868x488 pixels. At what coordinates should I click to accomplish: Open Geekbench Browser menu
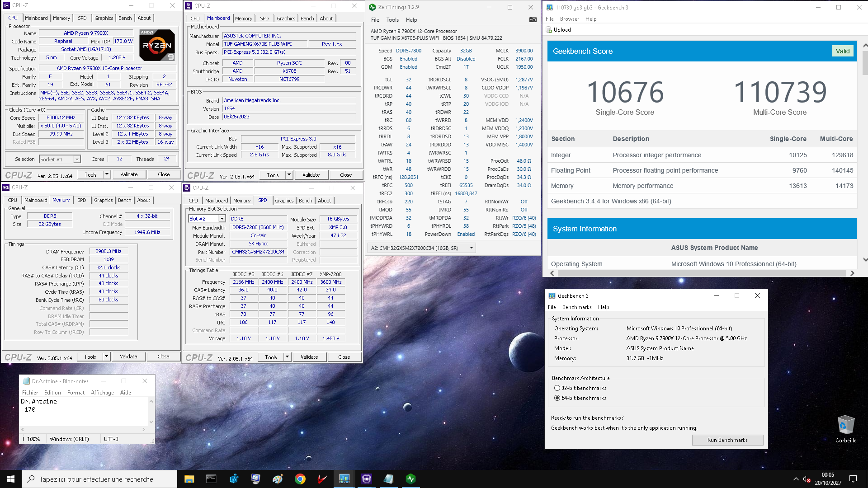click(569, 19)
